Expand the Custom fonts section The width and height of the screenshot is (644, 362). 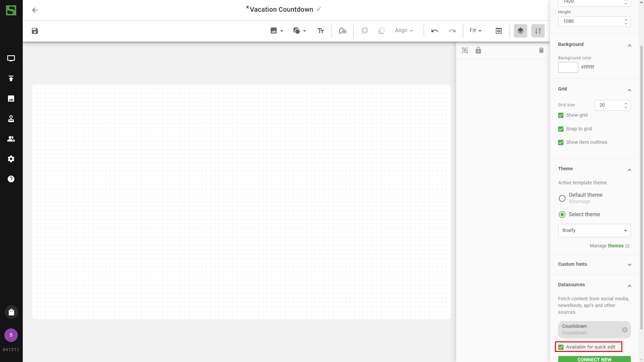tap(594, 264)
